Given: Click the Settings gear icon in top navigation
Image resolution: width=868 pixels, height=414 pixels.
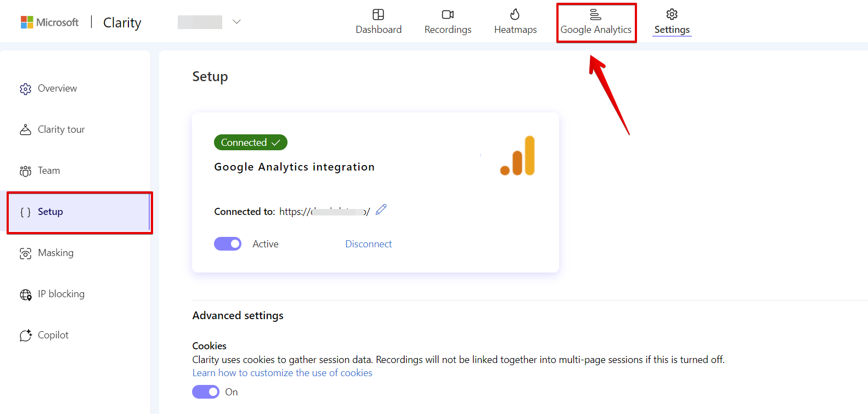Looking at the screenshot, I should point(672,14).
